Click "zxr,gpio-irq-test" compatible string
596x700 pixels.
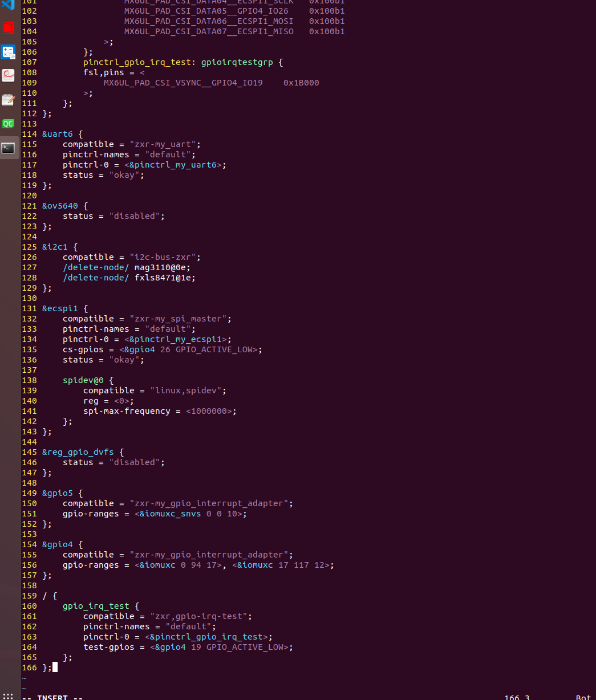coord(198,616)
